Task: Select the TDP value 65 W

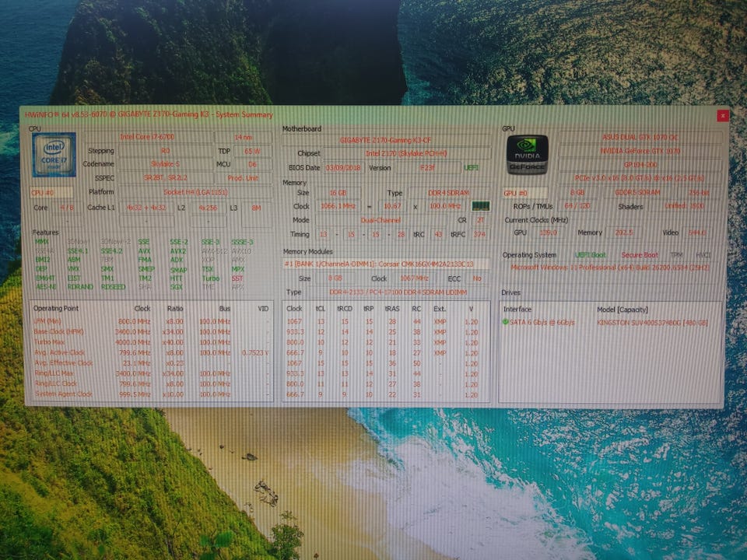Action: (252, 151)
